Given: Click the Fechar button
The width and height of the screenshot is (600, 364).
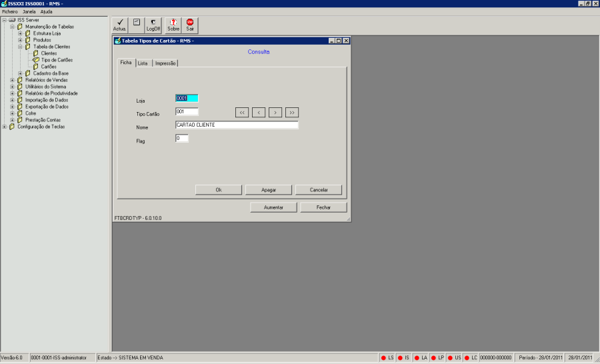Looking at the screenshot, I should click(323, 207).
